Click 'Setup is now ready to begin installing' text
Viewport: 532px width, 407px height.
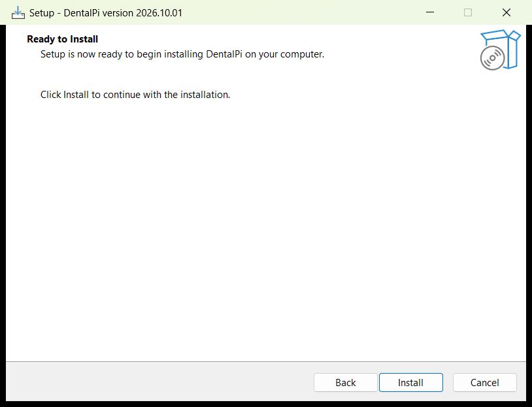182,54
